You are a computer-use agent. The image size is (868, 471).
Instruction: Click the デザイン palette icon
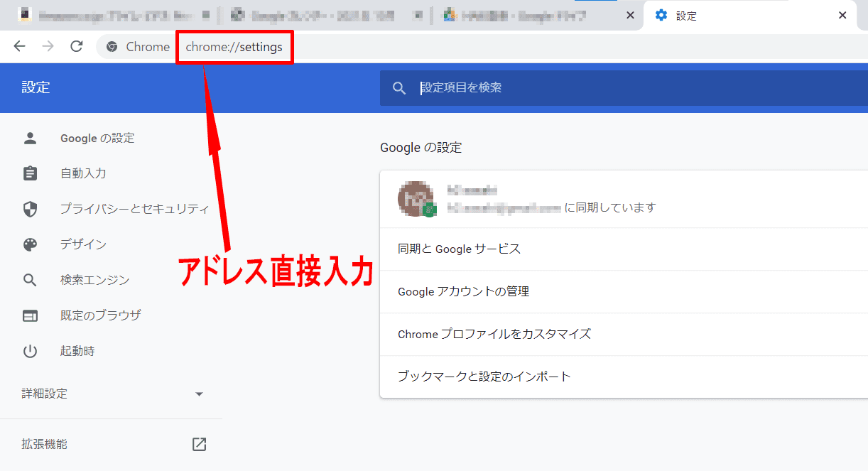coord(30,244)
